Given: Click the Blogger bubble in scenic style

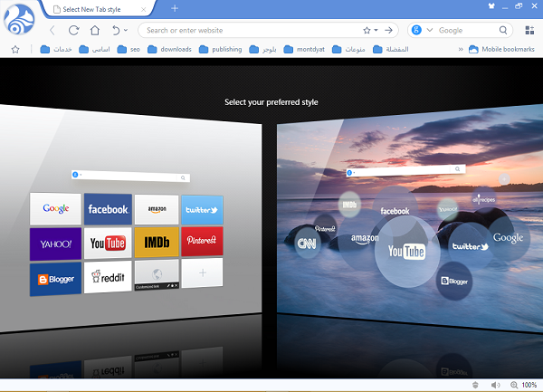Looking at the screenshot, I should (x=454, y=281).
